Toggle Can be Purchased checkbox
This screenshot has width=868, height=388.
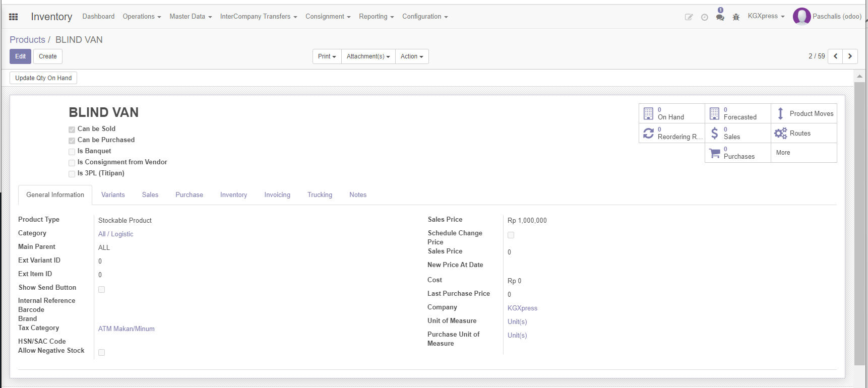[x=72, y=141]
